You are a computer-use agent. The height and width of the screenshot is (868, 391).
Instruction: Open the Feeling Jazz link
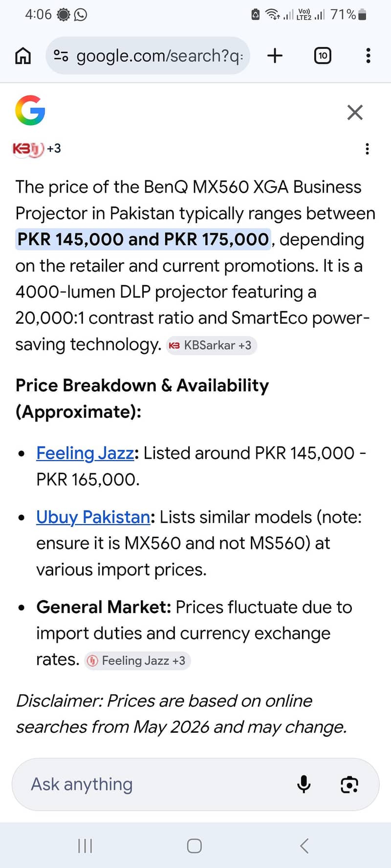coord(85,453)
